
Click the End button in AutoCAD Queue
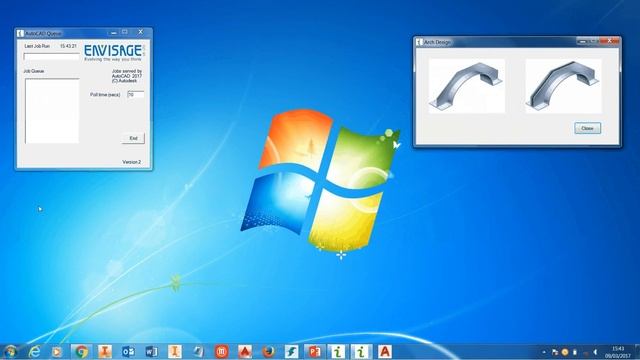point(133,138)
